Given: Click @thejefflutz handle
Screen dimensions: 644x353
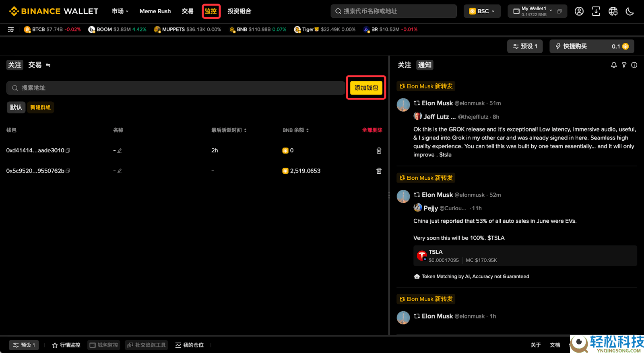Looking at the screenshot, I should pos(473,117).
